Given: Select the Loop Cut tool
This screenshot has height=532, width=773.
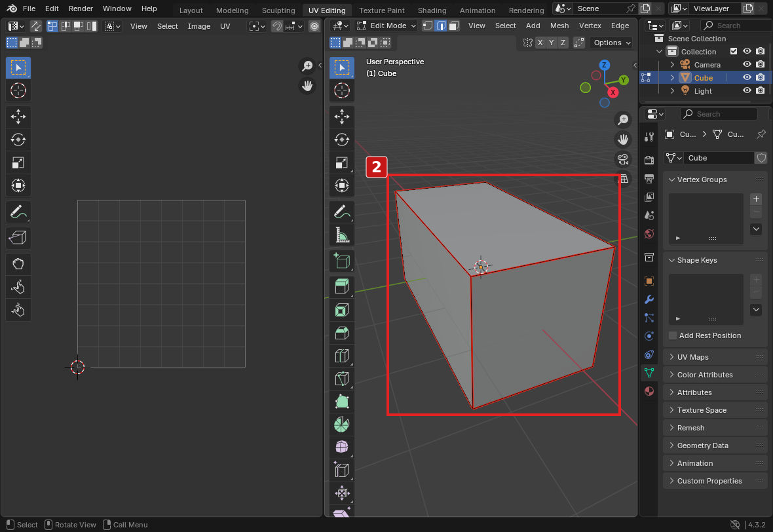Looking at the screenshot, I should tap(342, 356).
